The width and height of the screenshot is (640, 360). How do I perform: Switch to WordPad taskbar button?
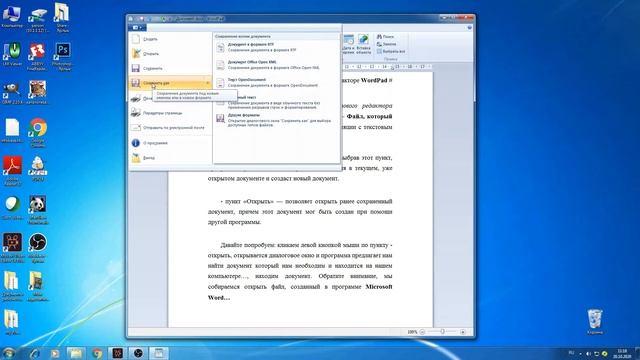coord(159,353)
